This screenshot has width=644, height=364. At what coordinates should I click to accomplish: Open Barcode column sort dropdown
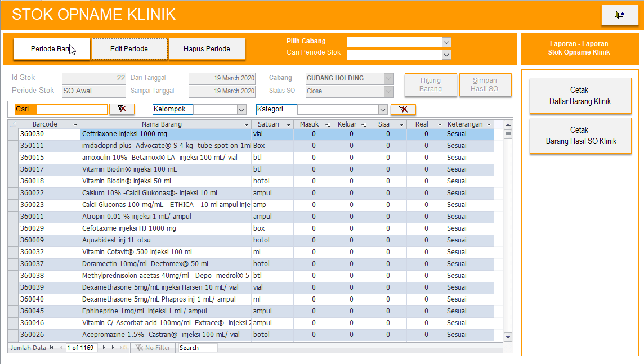(75, 124)
